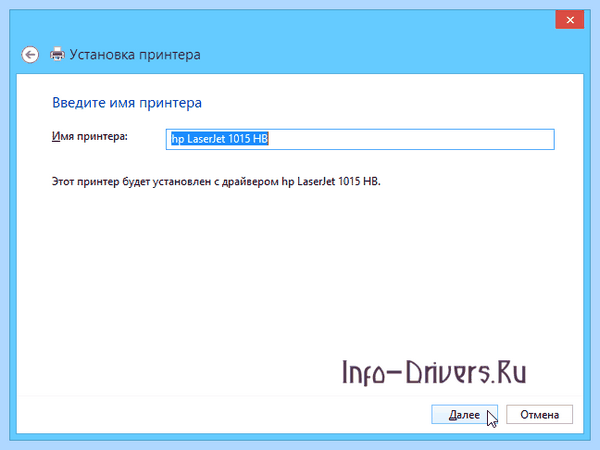
Task: Click the printer icon beside the title
Action: pos(57,54)
